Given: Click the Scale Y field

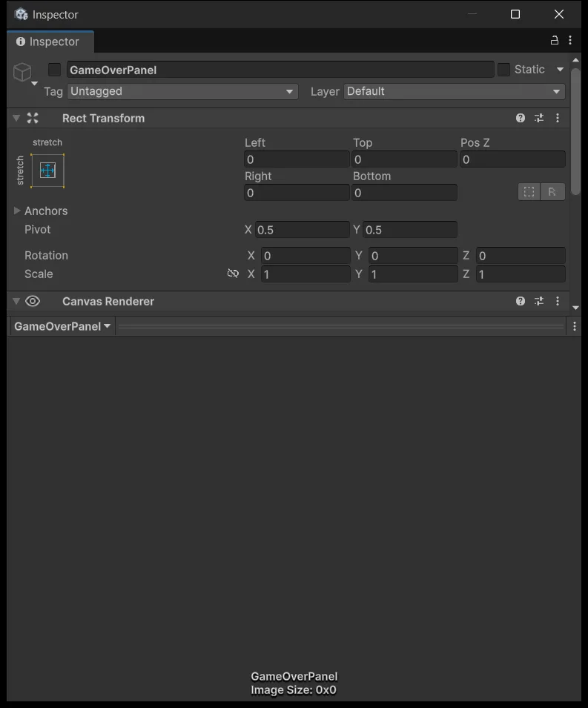Looking at the screenshot, I should coord(413,274).
